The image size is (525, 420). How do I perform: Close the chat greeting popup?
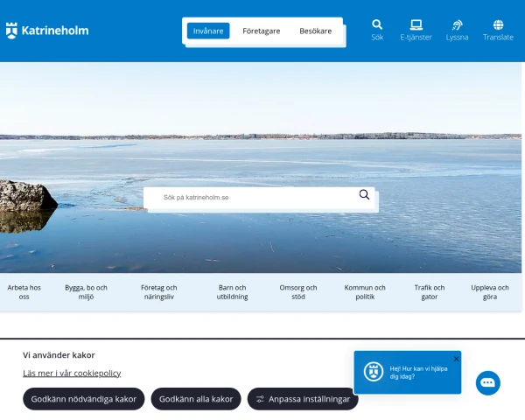[x=456, y=359]
